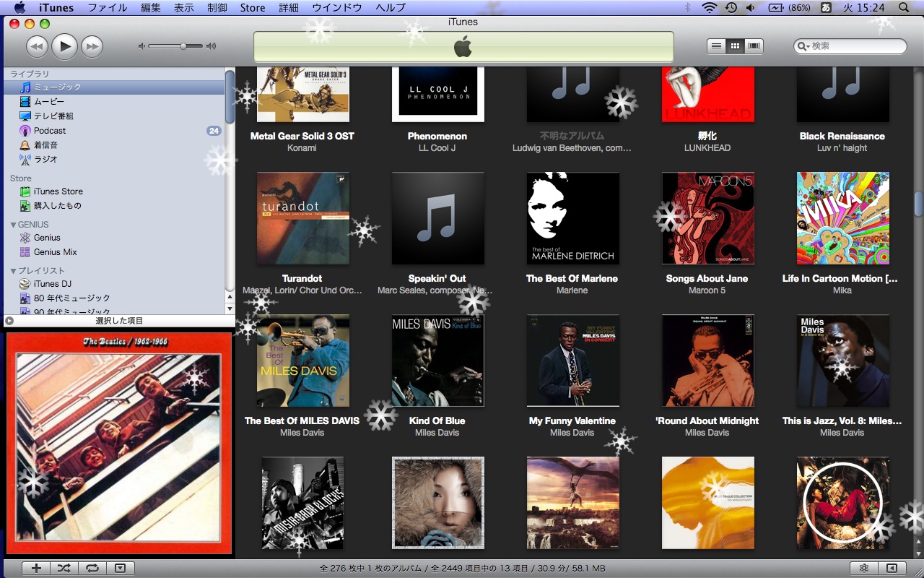
Task: Toggle the Genius sidebar button
Action: pyautogui.click(x=892, y=568)
